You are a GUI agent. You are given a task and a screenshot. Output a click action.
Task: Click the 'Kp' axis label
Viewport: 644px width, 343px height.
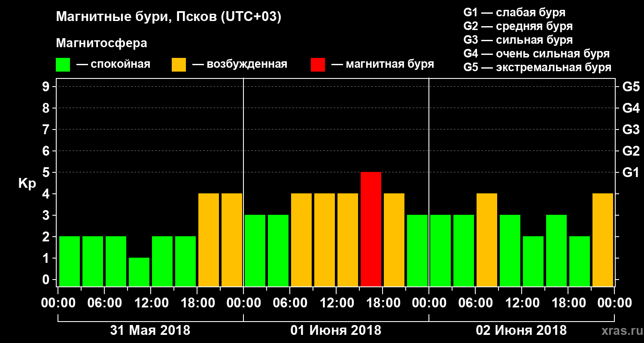tap(27, 184)
